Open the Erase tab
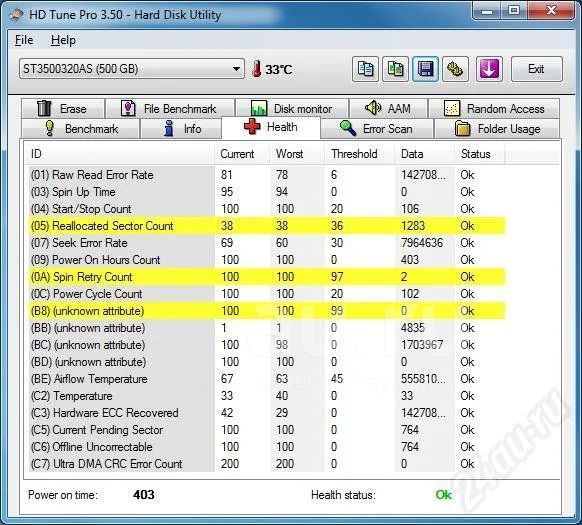This screenshot has height=525, width=582. (63, 108)
